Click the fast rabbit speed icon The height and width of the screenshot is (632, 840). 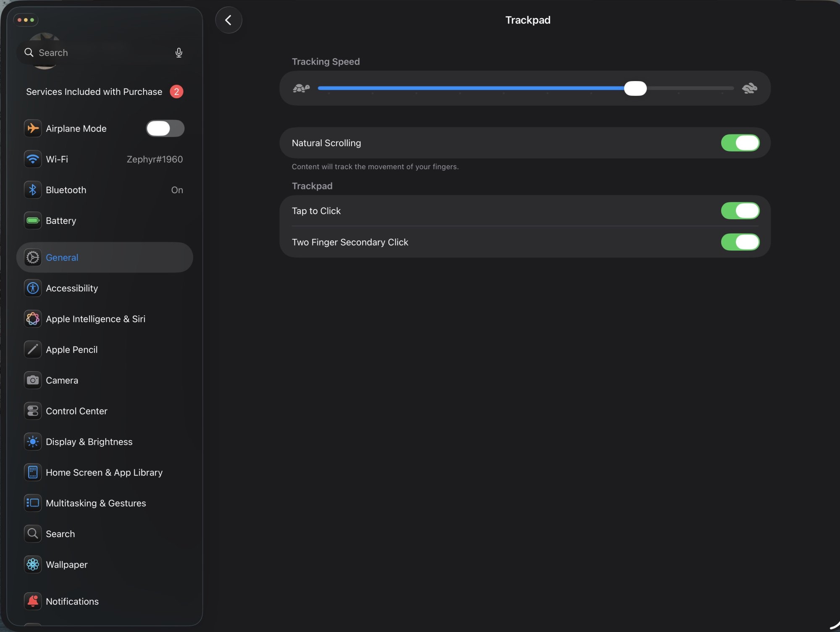pyautogui.click(x=749, y=88)
